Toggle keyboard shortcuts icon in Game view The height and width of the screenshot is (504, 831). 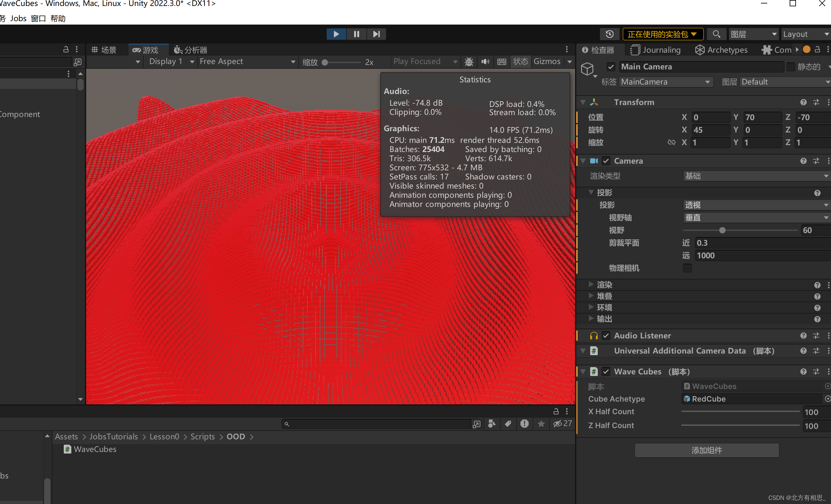502,62
